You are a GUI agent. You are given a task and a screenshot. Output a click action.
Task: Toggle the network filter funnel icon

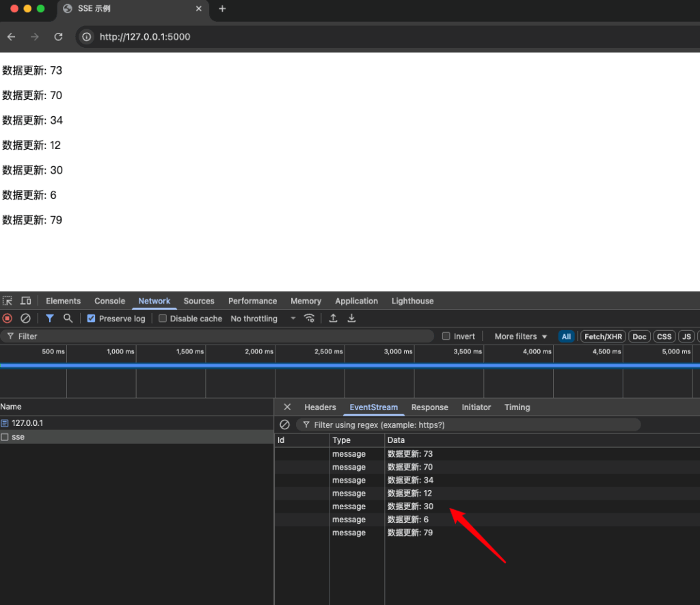(49, 319)
